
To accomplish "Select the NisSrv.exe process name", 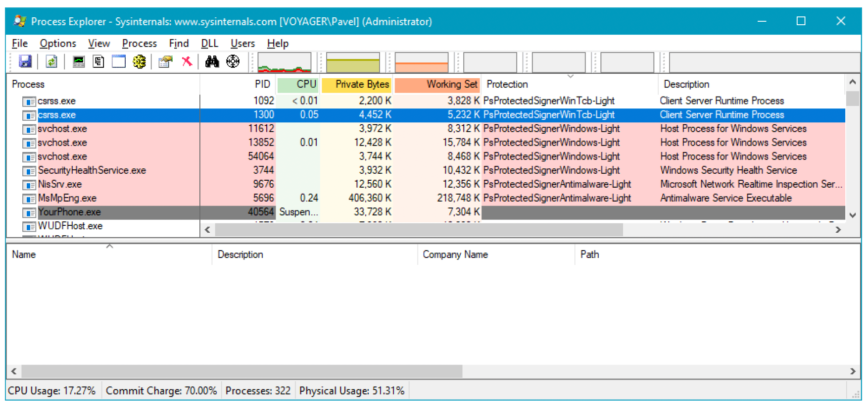I will [60, 184].
